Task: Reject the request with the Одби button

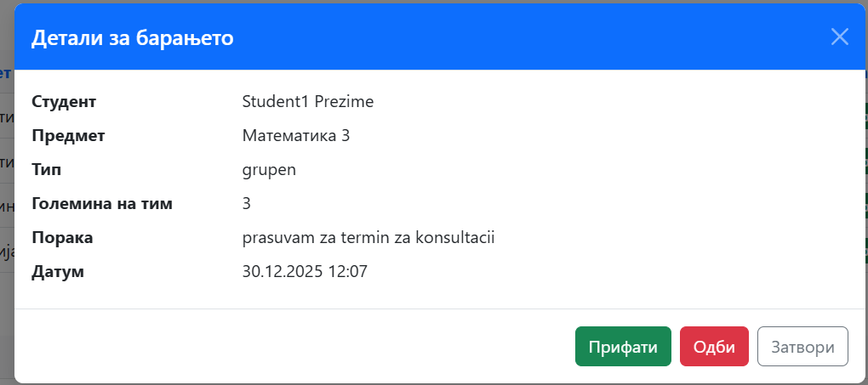Action: pyautogui.click(x=714, y=347)
